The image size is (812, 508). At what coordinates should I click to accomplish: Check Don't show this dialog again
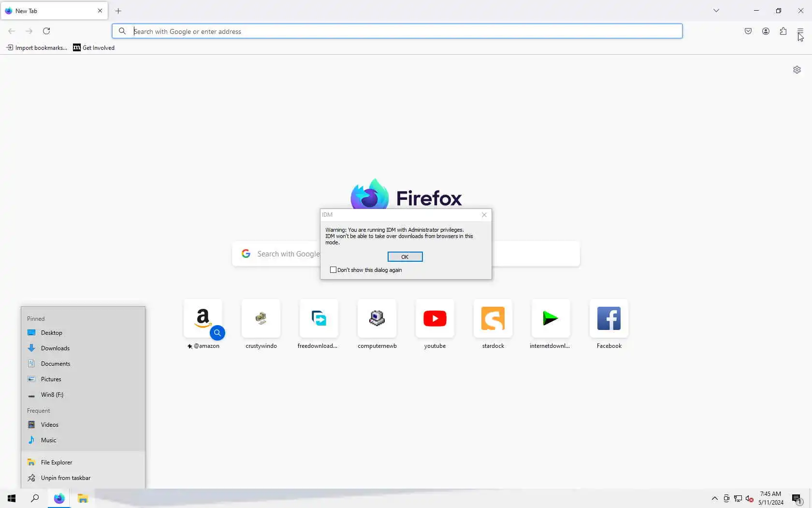(333, 270)
